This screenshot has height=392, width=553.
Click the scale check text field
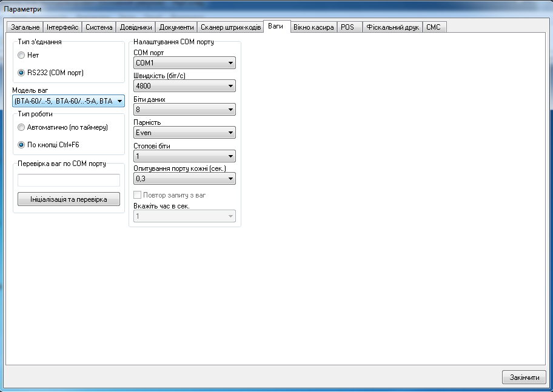pyautogui.click(x=69, y=180)
